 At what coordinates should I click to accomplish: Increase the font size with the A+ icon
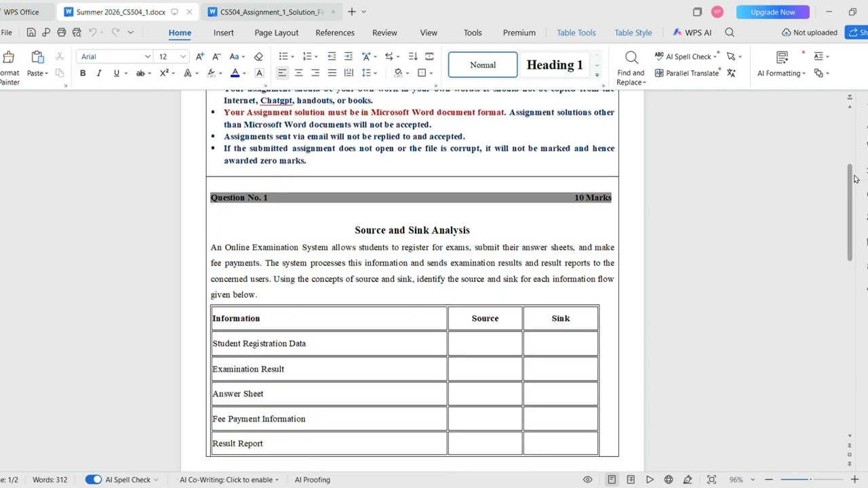coord(200,56)
